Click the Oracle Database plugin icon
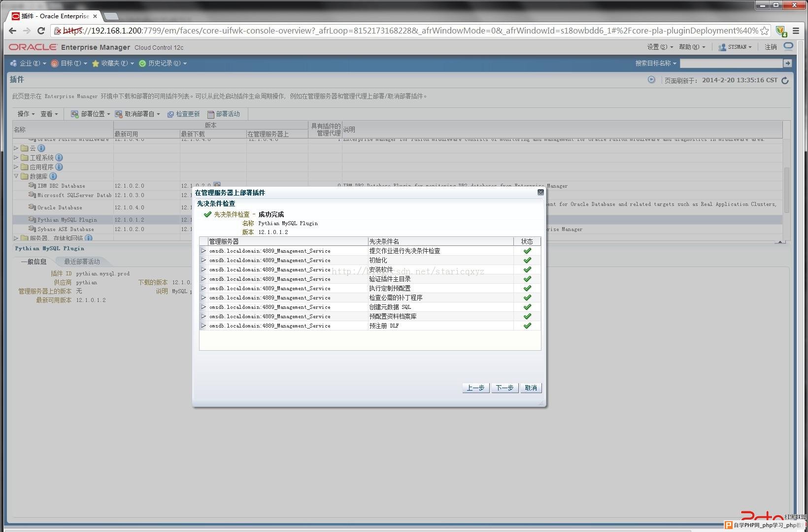808x532 pixels. point(32,207)
